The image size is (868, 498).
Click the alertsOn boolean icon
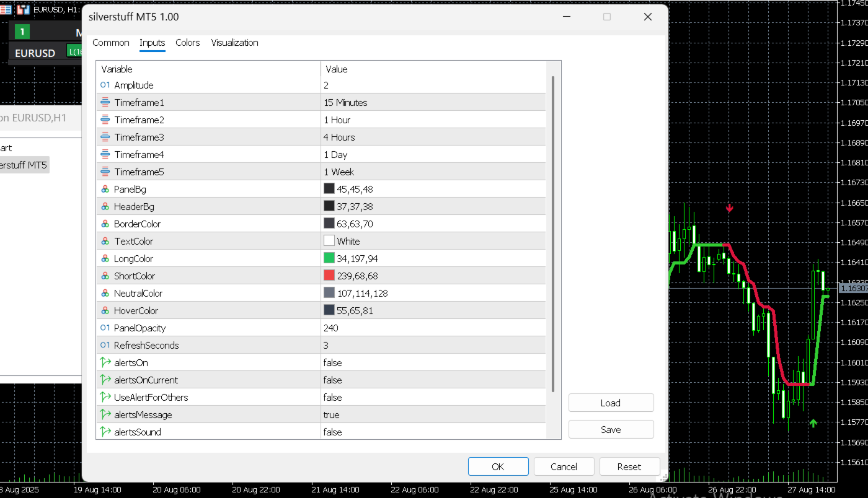click(105, 362)
